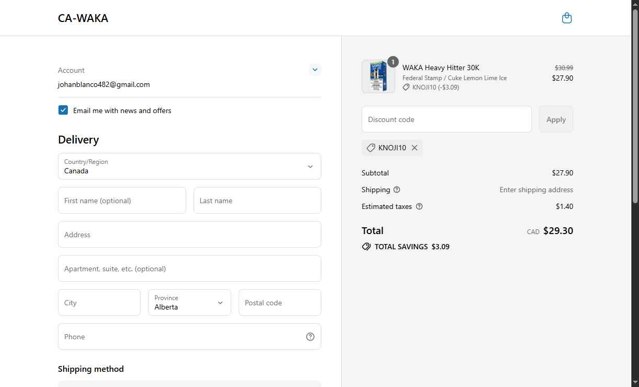Click the Estimated taxes help icon
The height and width of the screenshot is (387, 639).
419,207
